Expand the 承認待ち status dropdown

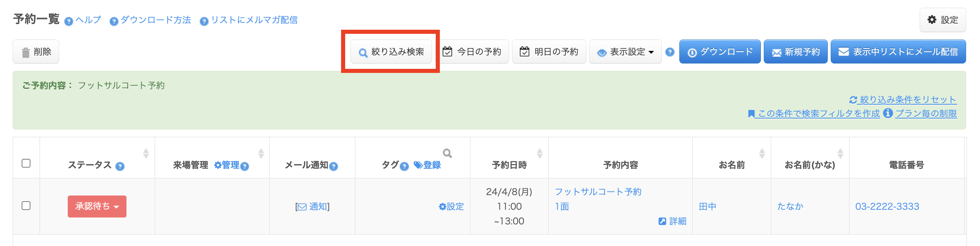coord(97,206)
